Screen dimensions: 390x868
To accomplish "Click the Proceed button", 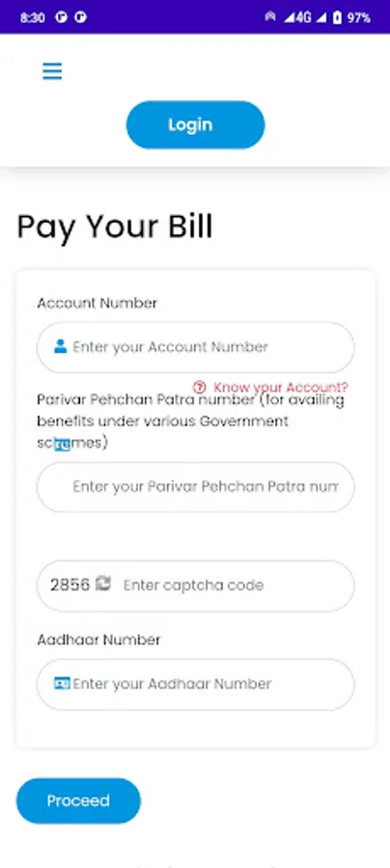I will [x=78, y=801].
